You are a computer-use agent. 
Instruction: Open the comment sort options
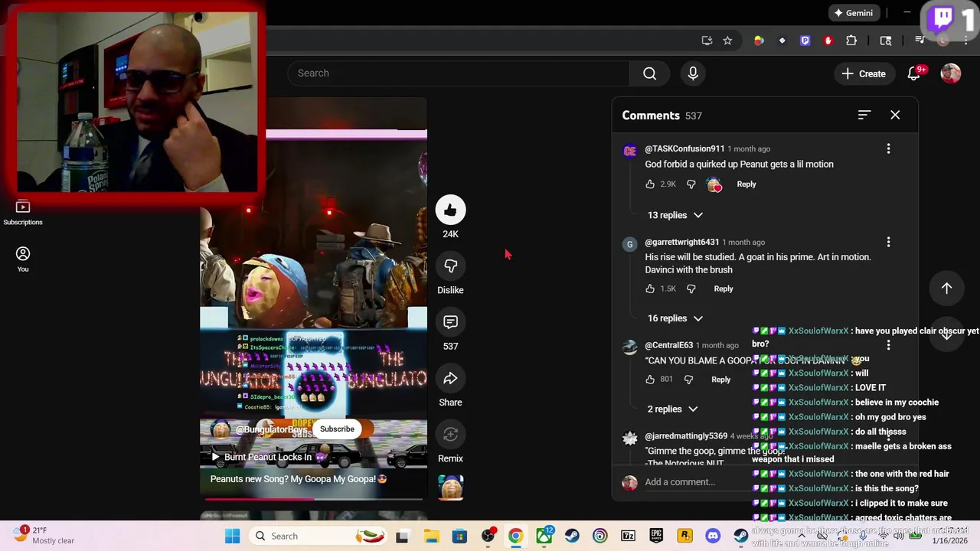point(864,115)
